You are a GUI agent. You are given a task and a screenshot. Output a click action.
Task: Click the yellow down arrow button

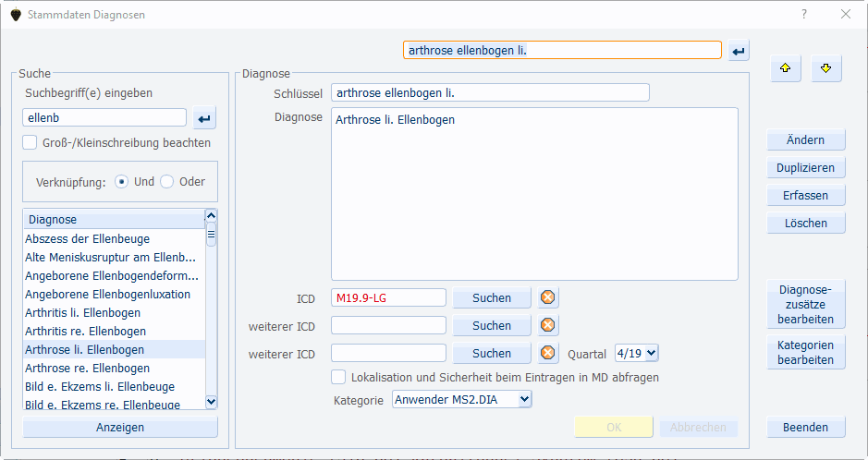coord(825,68)
